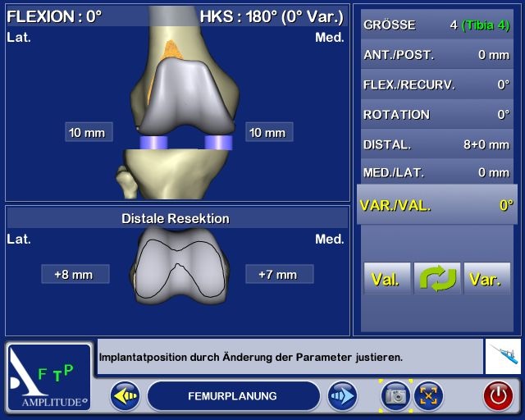This screenshot has height=420, width=525.
Task: Click the 8+0 mm distal value
Action: pos(486,144)
